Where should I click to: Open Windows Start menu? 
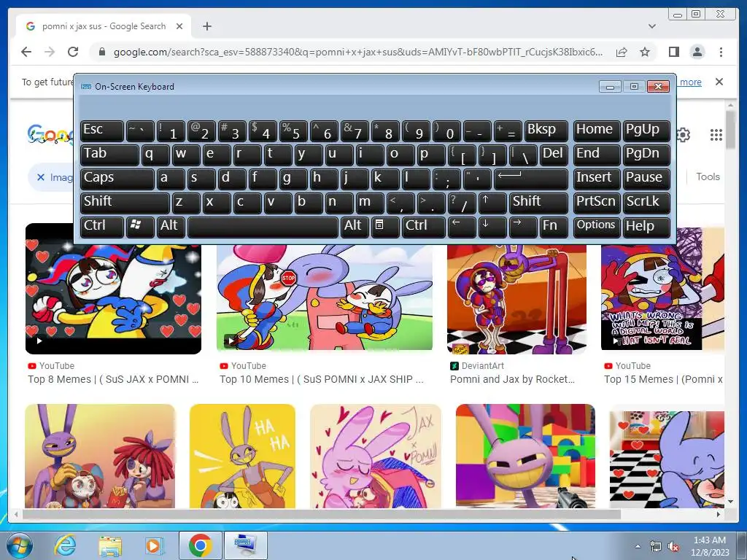(x=20, y=545)
